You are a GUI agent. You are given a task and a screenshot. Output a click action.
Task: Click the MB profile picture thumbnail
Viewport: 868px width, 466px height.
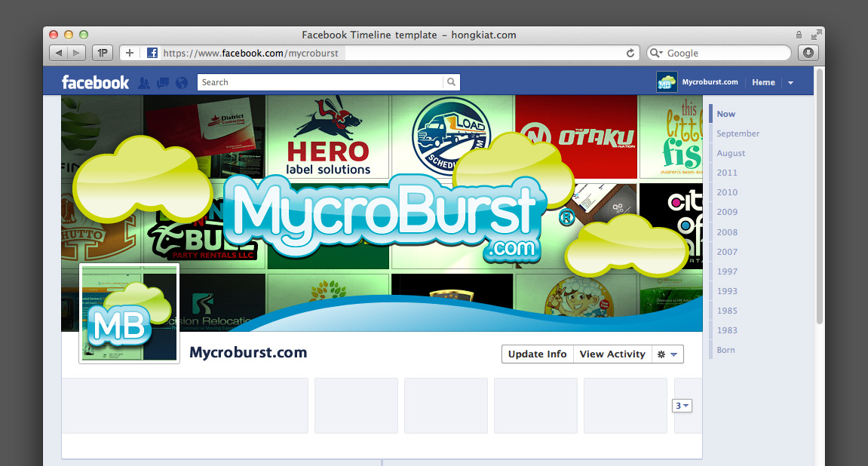click(130, 314)
